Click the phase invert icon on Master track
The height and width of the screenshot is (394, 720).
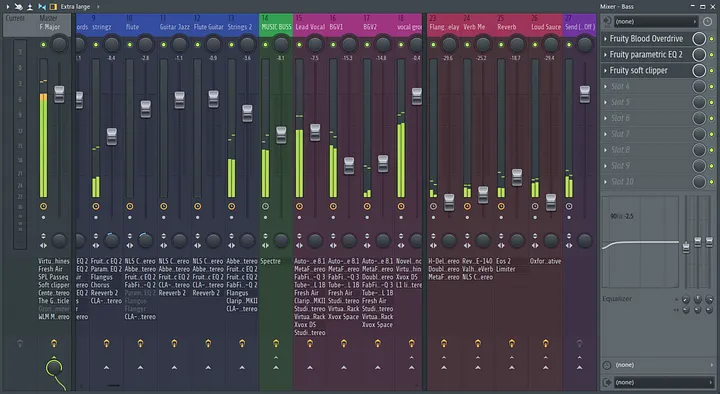[x=43, y=236]
